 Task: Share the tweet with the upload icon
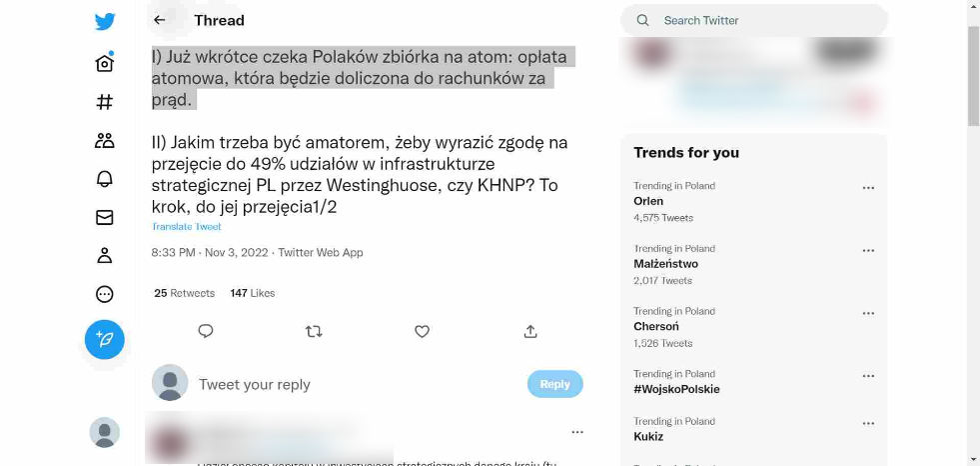coord(530,332)
